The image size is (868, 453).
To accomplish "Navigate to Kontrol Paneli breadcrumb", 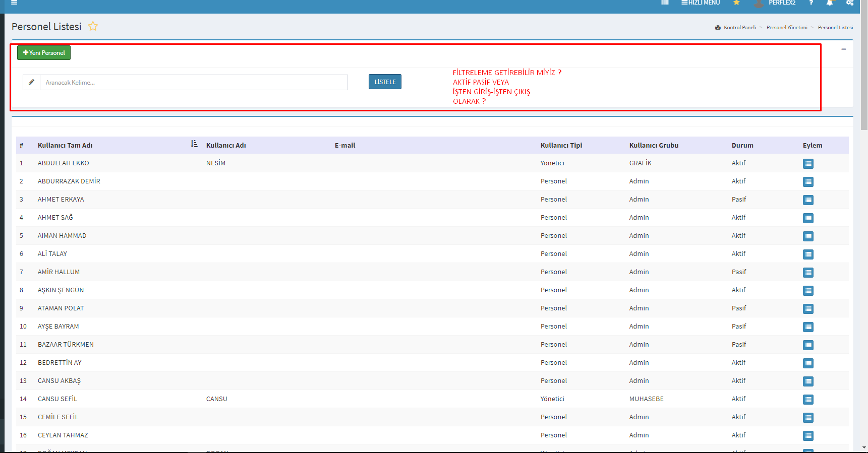I will 739,28.
